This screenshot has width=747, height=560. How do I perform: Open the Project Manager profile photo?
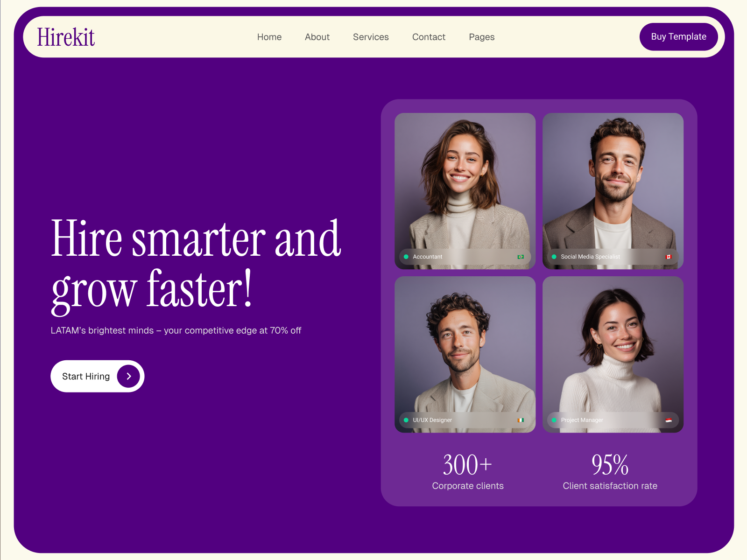[x=613, y=354]
